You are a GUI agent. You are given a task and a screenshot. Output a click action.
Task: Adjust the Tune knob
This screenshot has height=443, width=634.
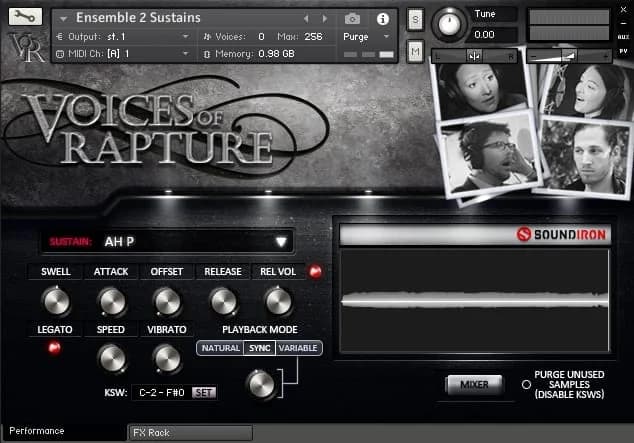(449, 24)
